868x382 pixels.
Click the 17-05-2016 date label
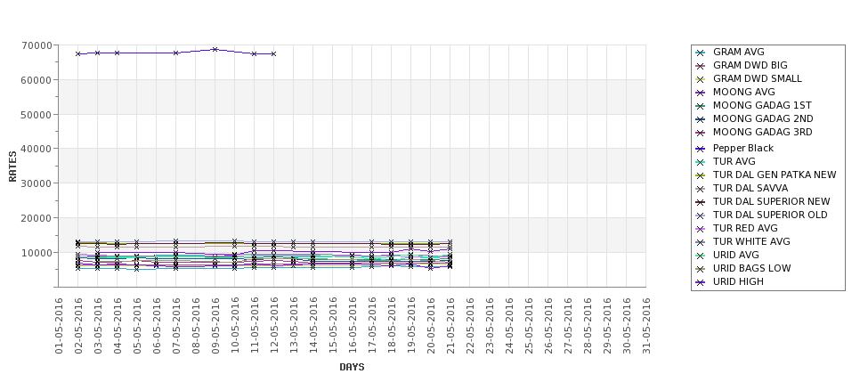pos(371,326)
